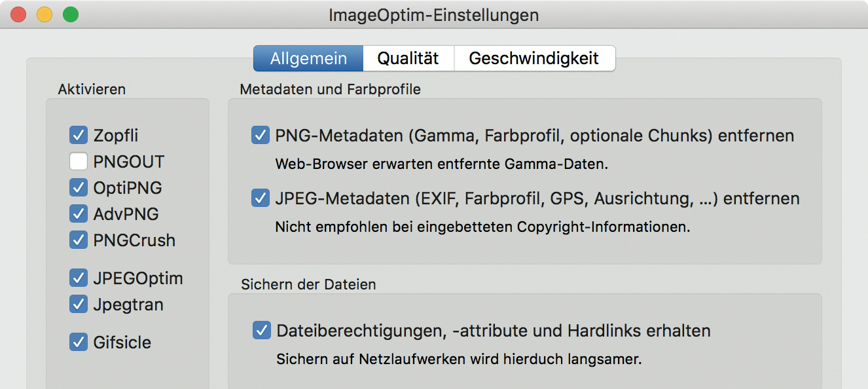Image resolution: width=868 pixels, height=389 pixels.
Task: Select the Allgemein tab
Action: click(308, 58)
